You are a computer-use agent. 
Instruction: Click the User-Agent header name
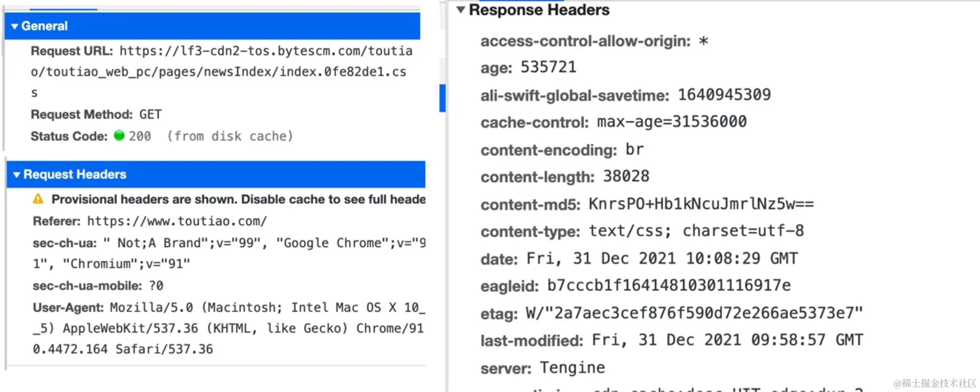tap(68, 308)
